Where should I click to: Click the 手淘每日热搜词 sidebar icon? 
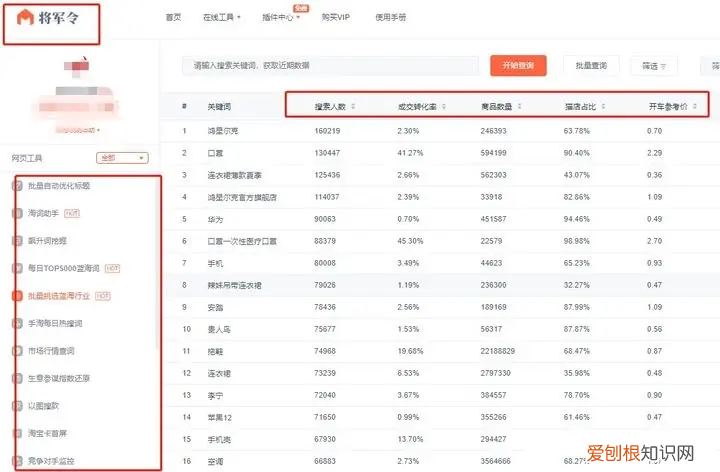click(x=17, y=324)
